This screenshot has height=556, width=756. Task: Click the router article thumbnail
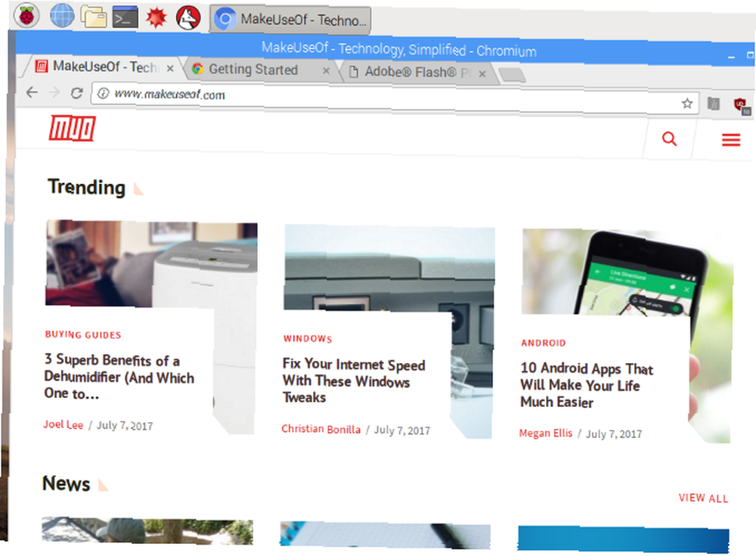(x=389, y=268)
